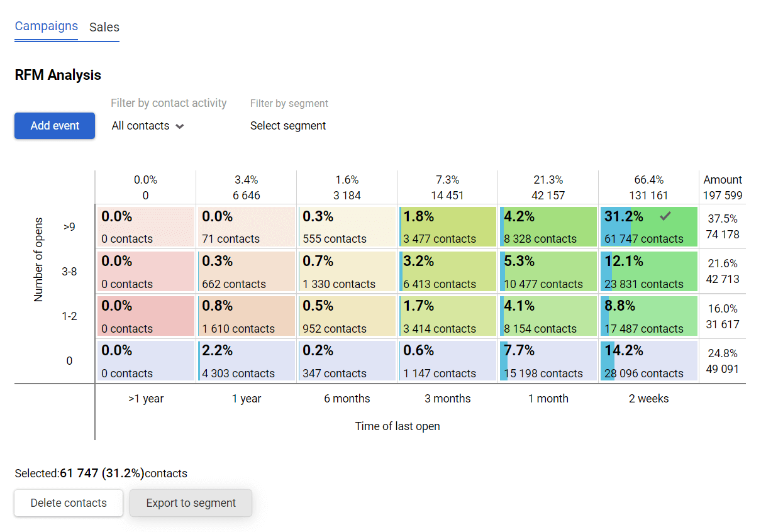Image resolution: width=761 pixels, height=532 pixels.
Task: Select the 14.2% cell with 28 096 contacts
Action: click(648, 360)
